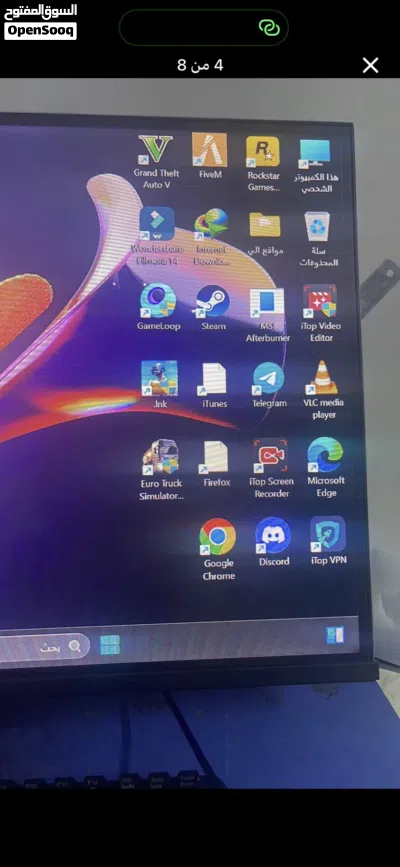Click the taskbar search box
This screenshot has width=400, height=867.
[44, 647]
